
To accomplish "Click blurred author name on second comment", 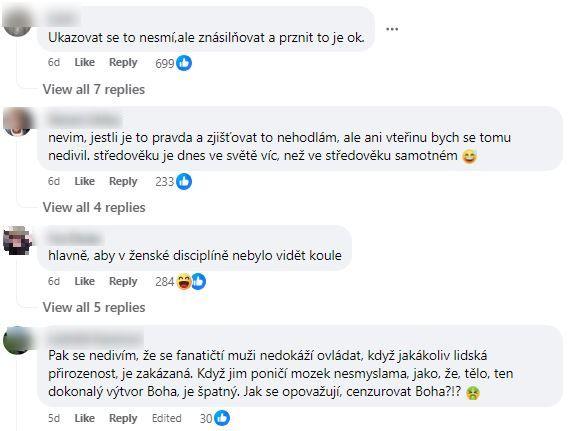I will click(x=85, y=120).
